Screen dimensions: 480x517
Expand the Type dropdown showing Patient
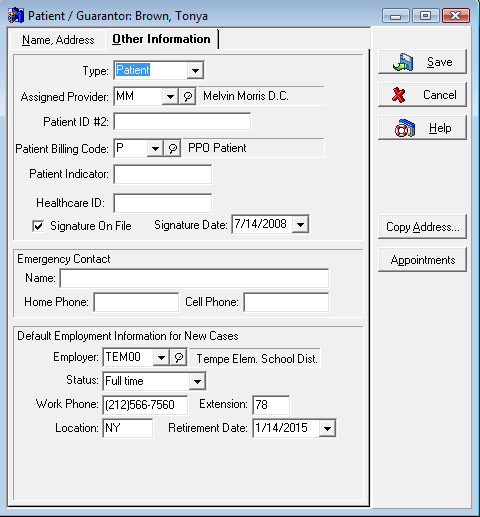pos(195,70)
